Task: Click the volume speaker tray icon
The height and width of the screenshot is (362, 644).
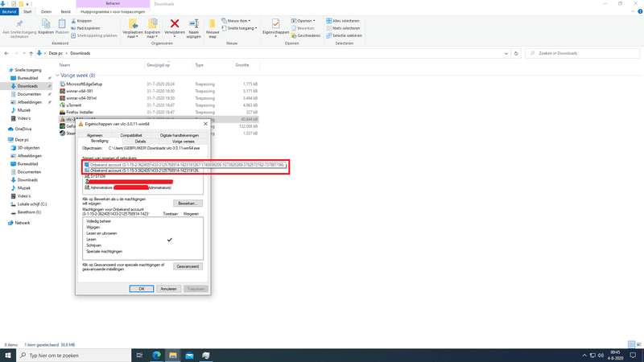Action: [601, 356]
